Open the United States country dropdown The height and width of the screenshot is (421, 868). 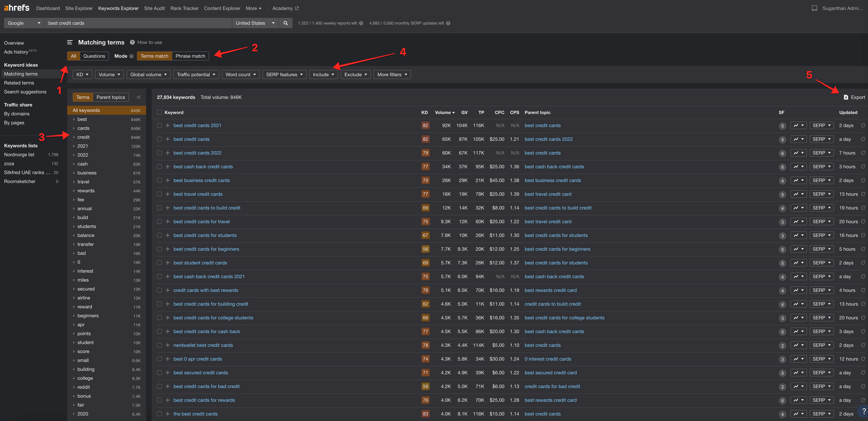pos(255,23)
